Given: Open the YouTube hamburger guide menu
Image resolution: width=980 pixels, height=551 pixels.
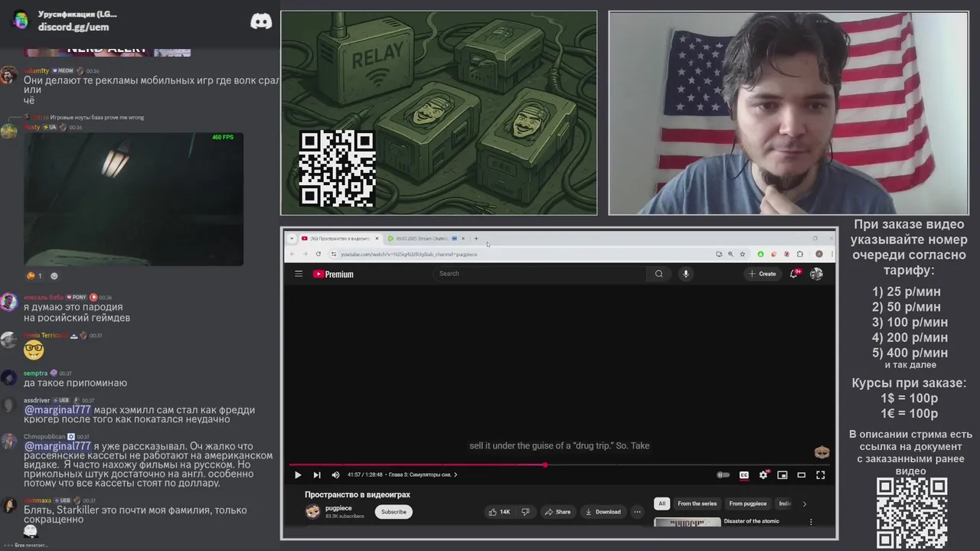Looking at the screenshot, I should point(299,274).
